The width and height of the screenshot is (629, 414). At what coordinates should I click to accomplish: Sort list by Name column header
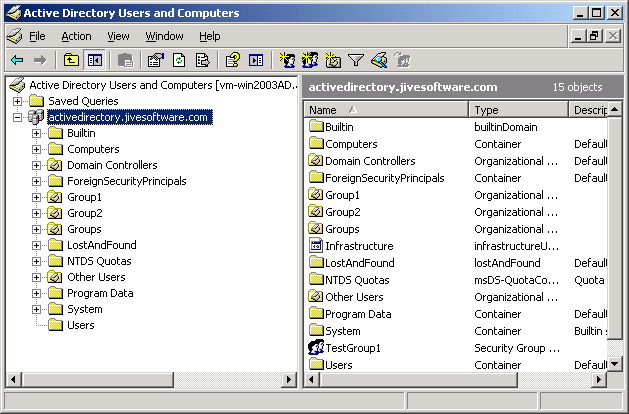tap(385, 110)
